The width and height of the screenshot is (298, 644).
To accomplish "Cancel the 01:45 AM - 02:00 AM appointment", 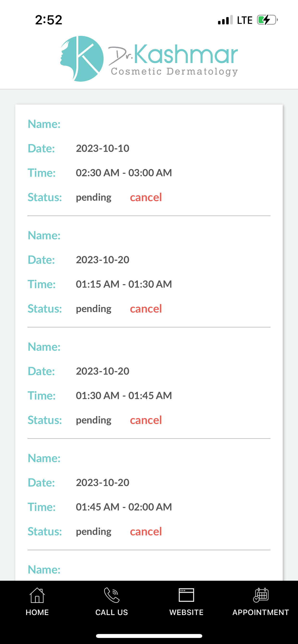I will 146,531.
